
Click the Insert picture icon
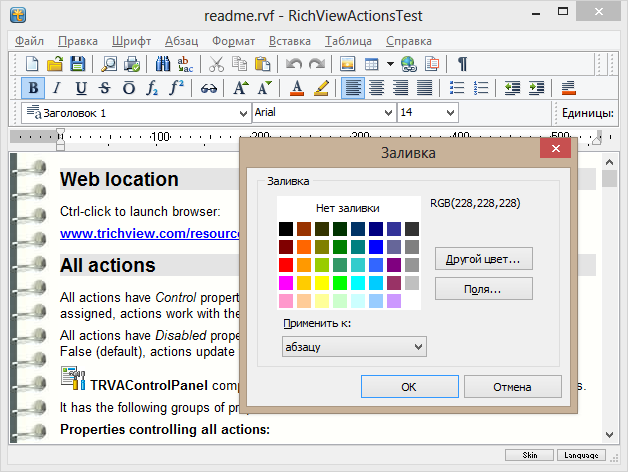(x=347, y=64)
